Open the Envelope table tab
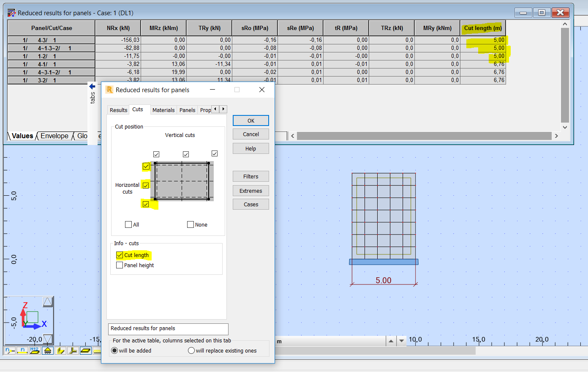This screenshot has width=588, height=372. [x=55, y=136]
